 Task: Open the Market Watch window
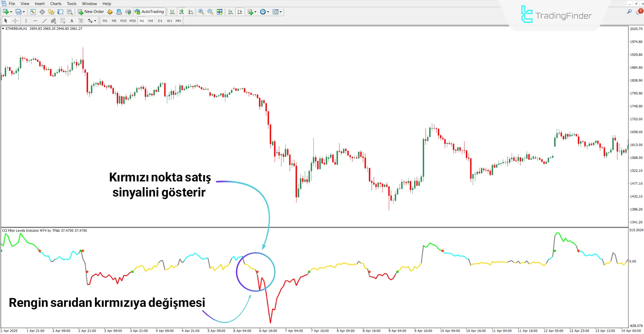click(33, 11)
